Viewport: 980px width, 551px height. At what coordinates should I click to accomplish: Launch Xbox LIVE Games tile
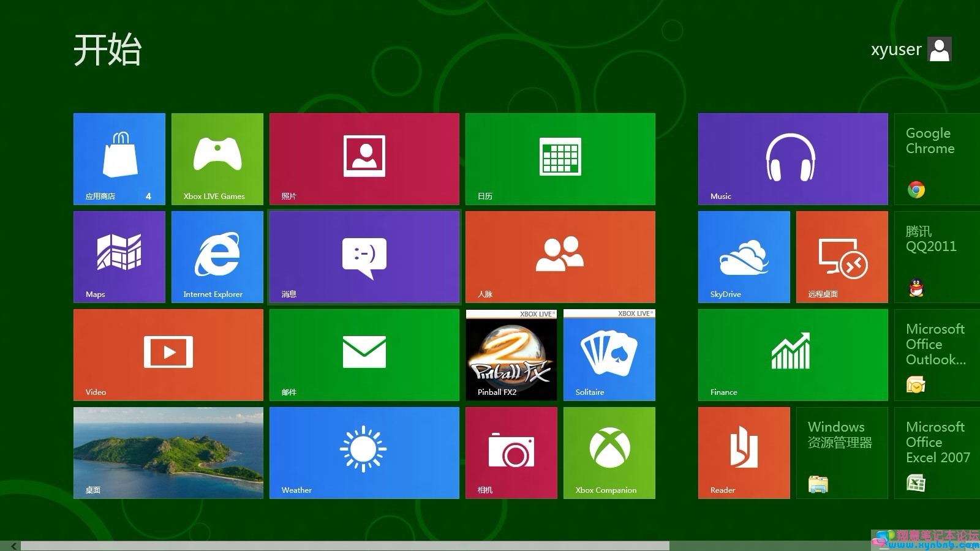pyautogui.click(x=217, y=159)
